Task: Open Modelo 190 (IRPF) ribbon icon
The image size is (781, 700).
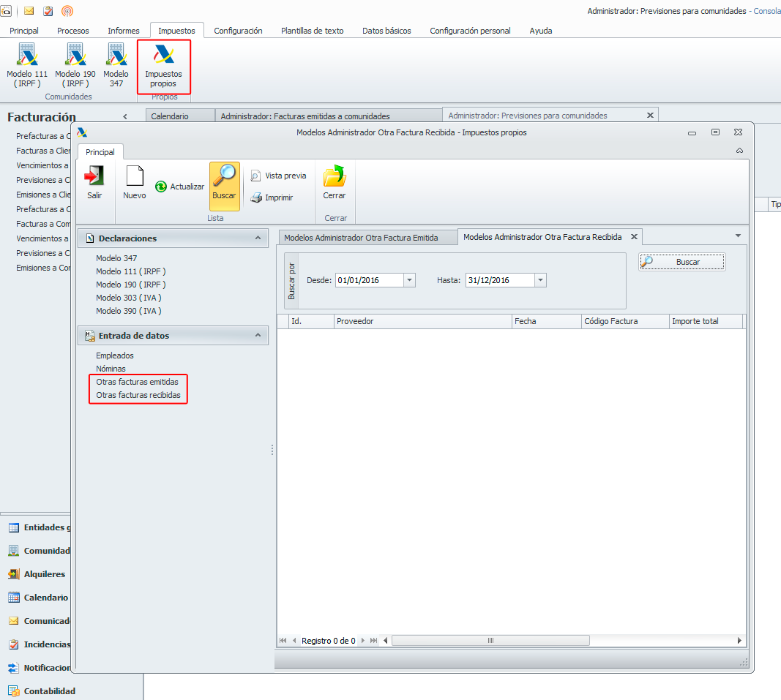Action: tap(75, 65)
